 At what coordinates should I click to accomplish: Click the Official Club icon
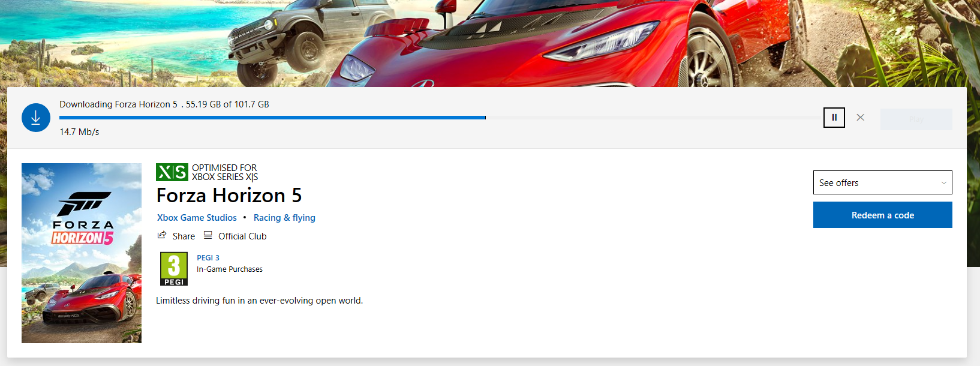(x=208, y=235)
